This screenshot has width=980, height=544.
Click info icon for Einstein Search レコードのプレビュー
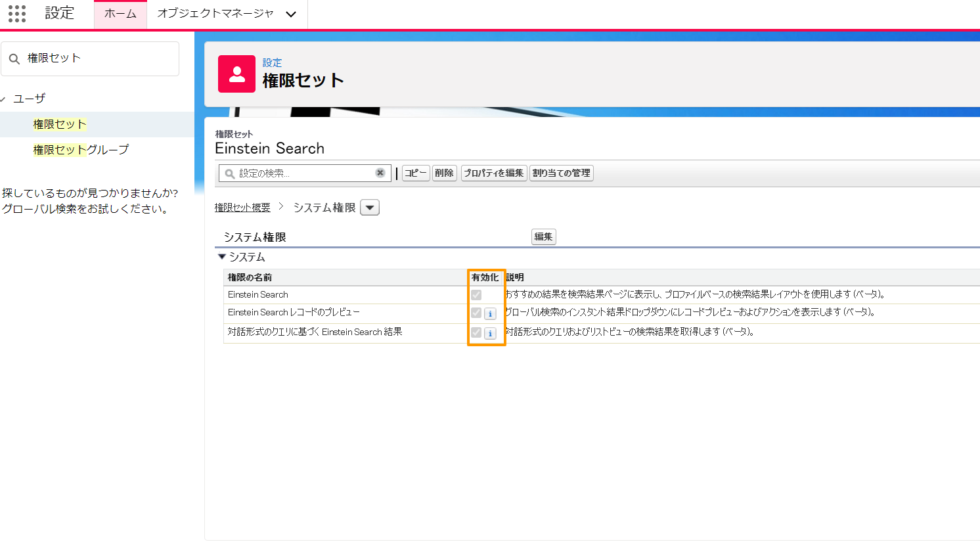coord(490,314)
